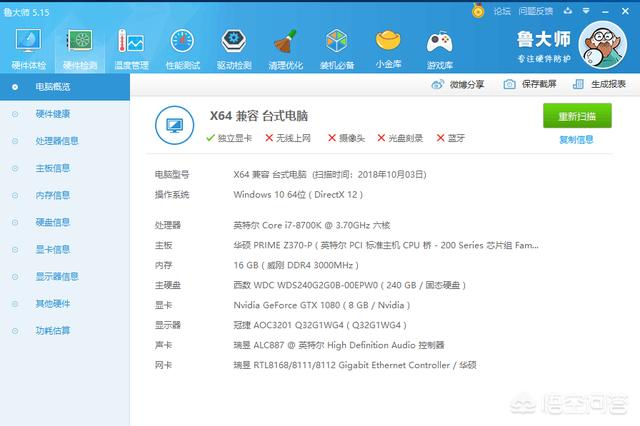
Task: Click the skin download icon in title bar
Action: pyautogui.click(x=568, y=11)
